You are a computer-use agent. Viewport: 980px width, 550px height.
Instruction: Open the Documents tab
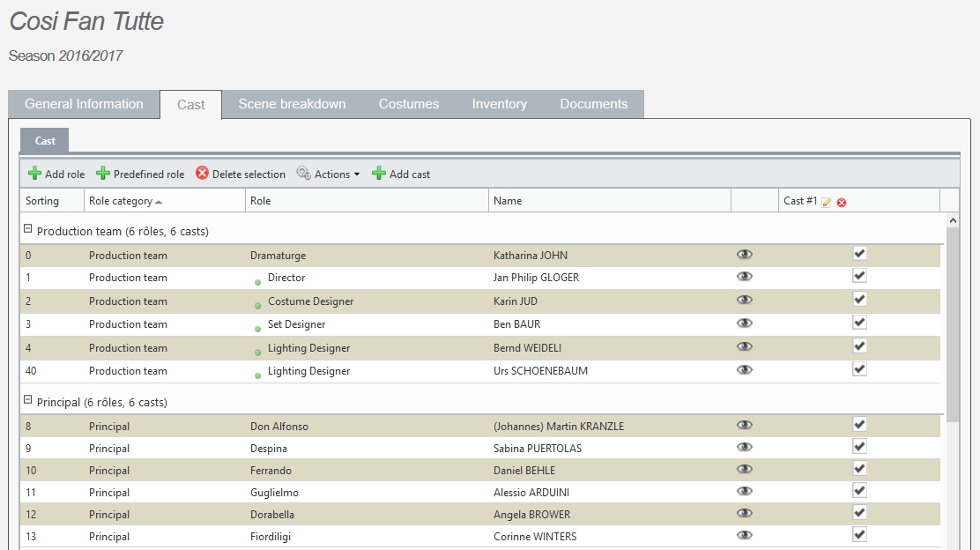594,104
